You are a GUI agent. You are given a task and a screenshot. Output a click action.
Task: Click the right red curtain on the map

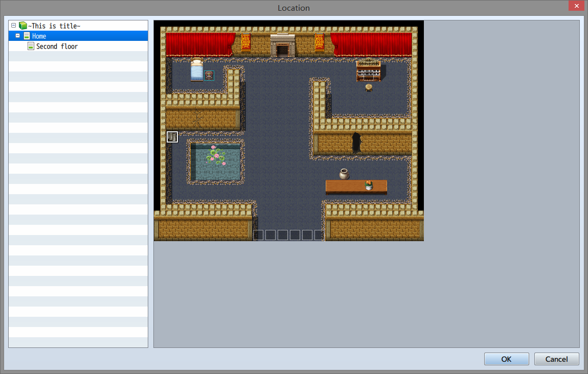pyautogui.click(x=371, y=44)
